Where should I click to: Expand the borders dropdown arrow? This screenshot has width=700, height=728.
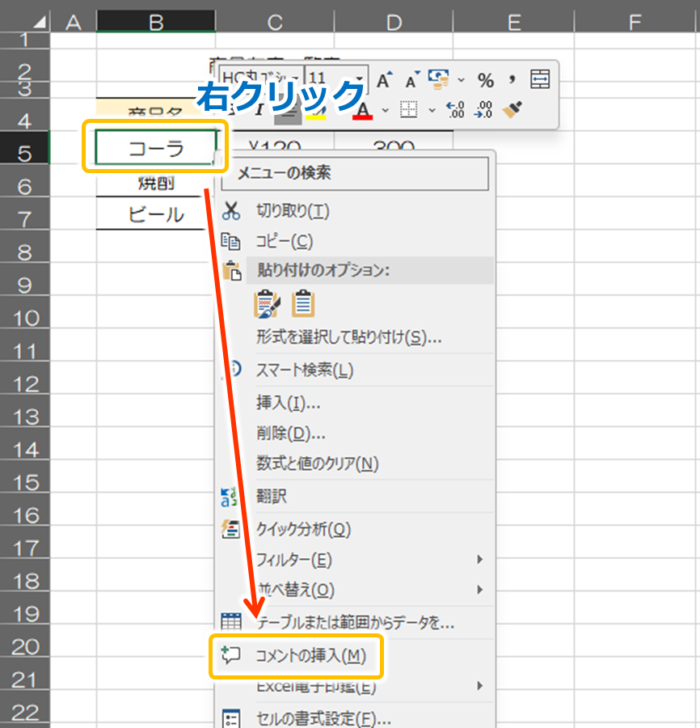(431, 109)
